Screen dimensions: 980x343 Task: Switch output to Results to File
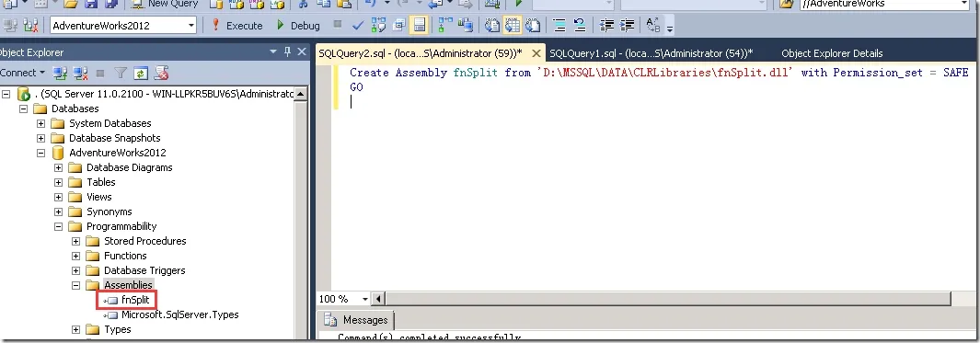[533, 26]
